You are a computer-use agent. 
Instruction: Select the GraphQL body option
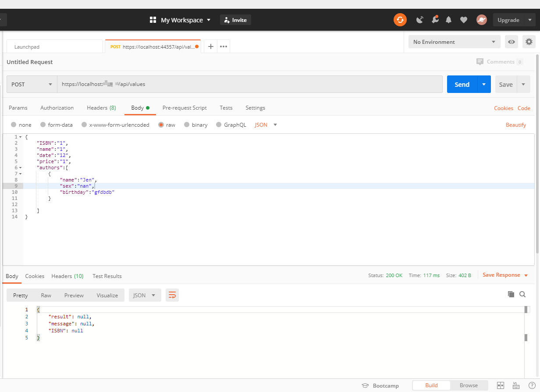219,125
